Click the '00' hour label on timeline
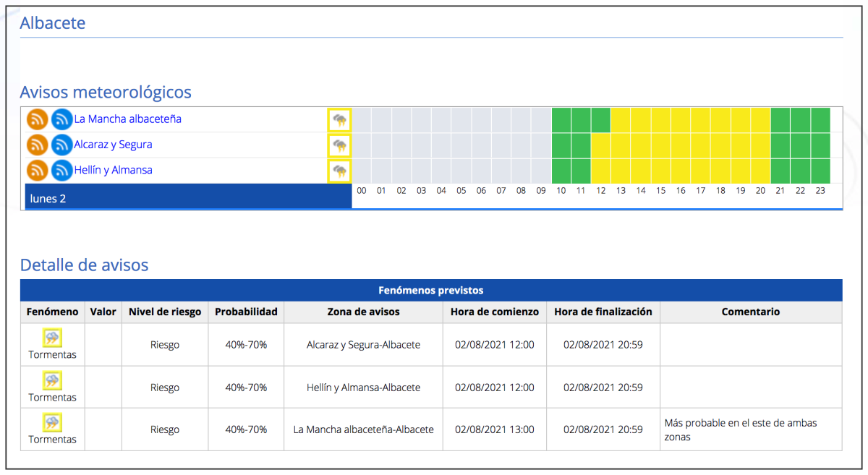Image resolution: width=868 pixels, height=475 pixels. click(x=362, y=192)
